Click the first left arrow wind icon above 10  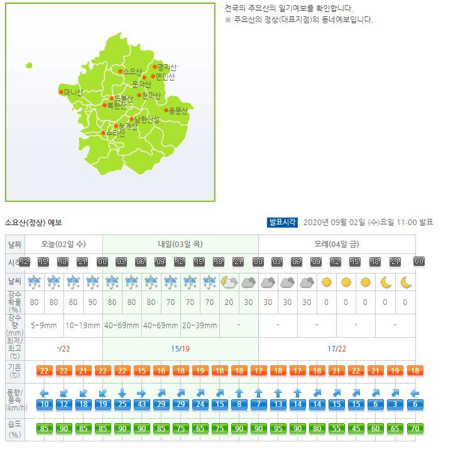point(44,393)
